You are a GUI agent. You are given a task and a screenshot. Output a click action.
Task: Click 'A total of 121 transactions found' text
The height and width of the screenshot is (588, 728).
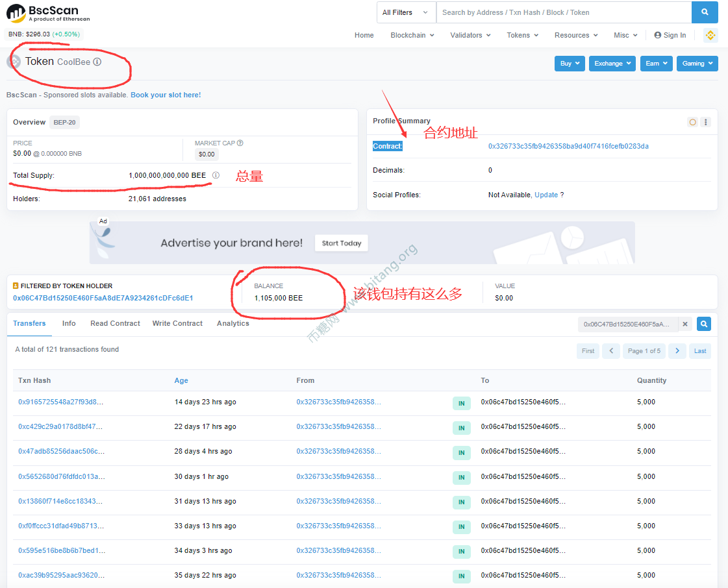click(67, 349)
